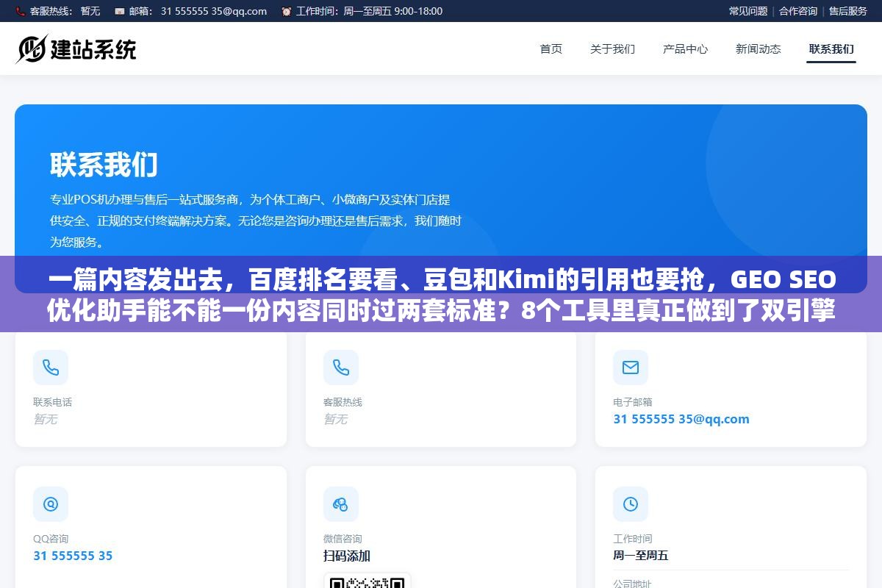Image resolution: width=882 pixels, height=588 pixels.
Task: Click the envelope icon in 电子邮箱 card
Action: (631, 367)
